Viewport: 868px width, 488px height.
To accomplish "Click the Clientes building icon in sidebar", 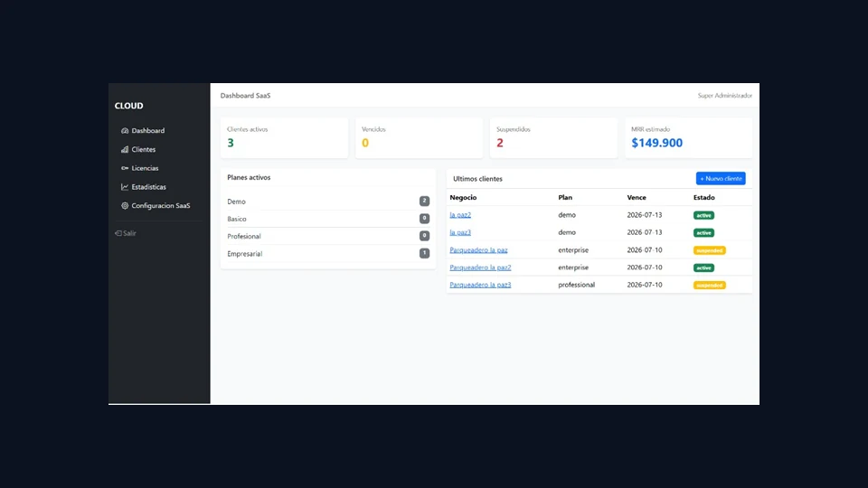I will [x=125, y=149].
